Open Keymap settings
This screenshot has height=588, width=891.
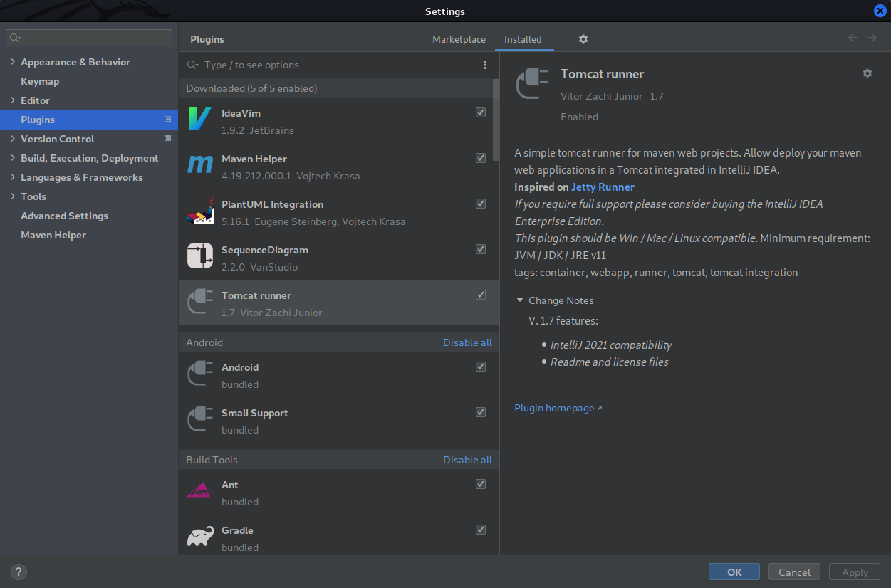pos(40,81)
